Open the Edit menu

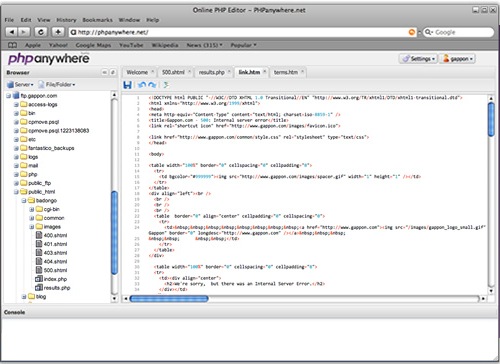(x=26, y=20)
